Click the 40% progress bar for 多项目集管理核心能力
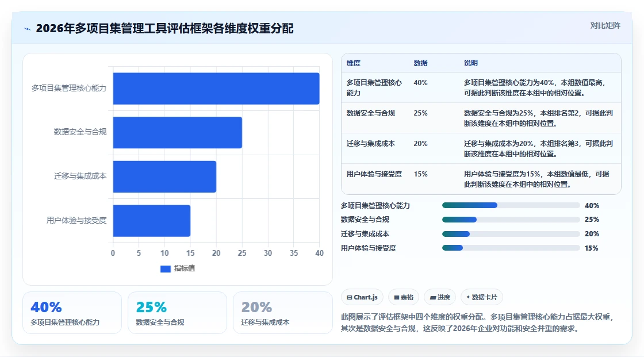 click(511, 205)
